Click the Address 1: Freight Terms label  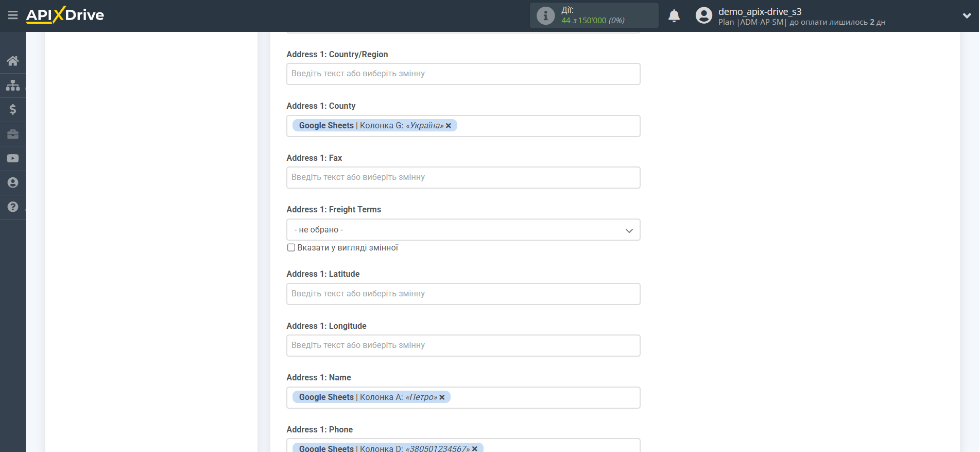(x=334, y=209)
